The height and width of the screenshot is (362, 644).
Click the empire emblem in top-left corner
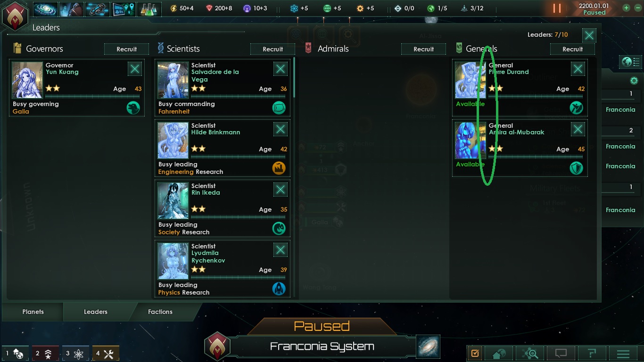click(15, 15)
